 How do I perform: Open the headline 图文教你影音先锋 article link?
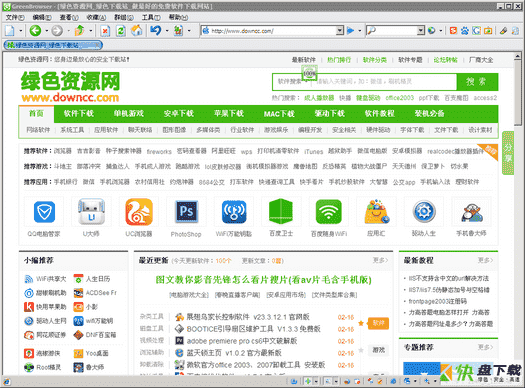(264, 280)
